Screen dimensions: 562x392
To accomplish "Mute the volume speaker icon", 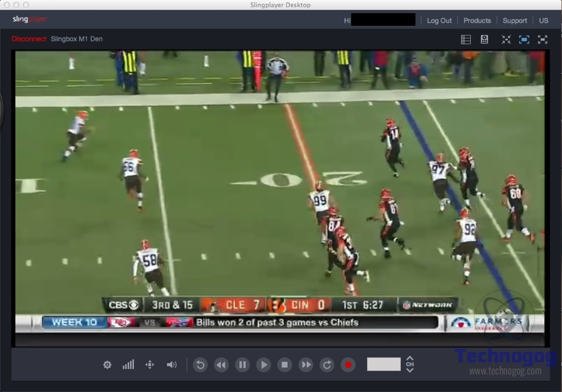I will 172,365.
